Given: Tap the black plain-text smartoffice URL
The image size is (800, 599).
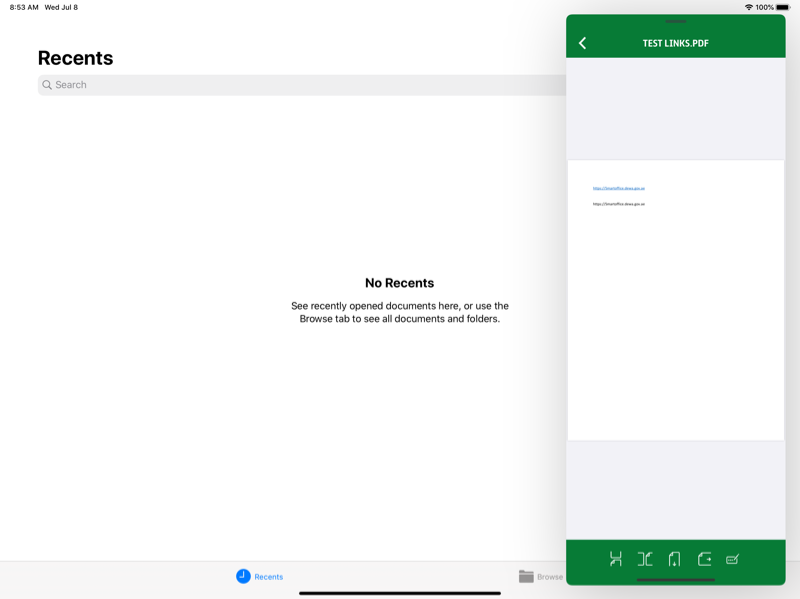Looking at the screenshot, I should 618,204.
